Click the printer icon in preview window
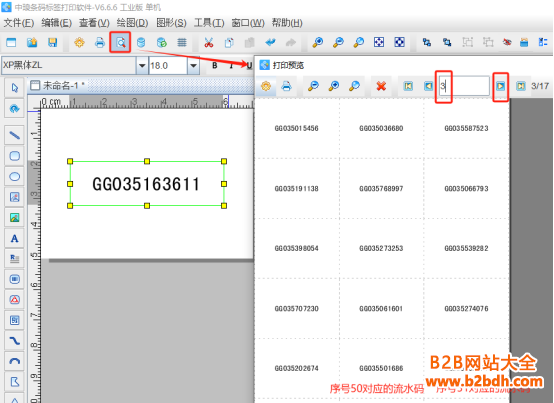Viewport: 554px width, 403px height. pos(287,86)
